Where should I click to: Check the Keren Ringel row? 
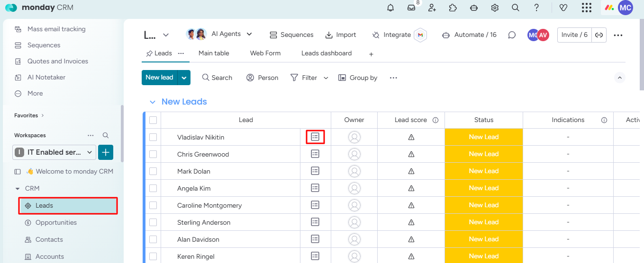153,256
